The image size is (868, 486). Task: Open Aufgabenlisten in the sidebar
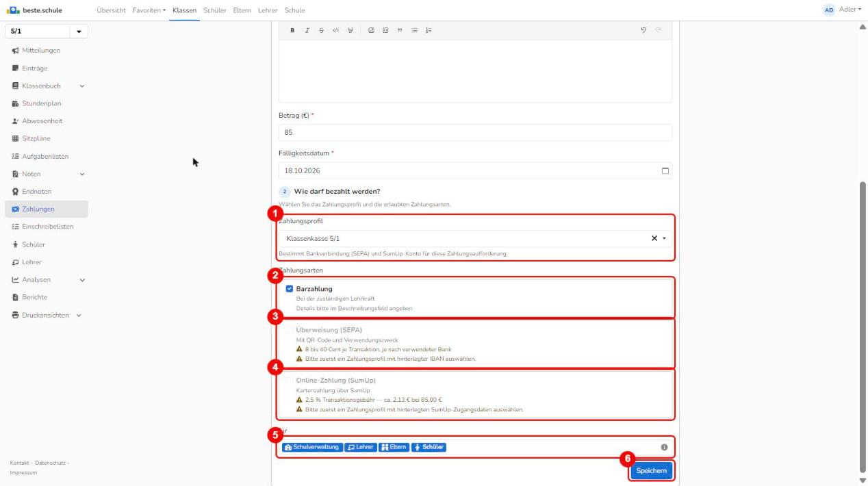[47, 156]
